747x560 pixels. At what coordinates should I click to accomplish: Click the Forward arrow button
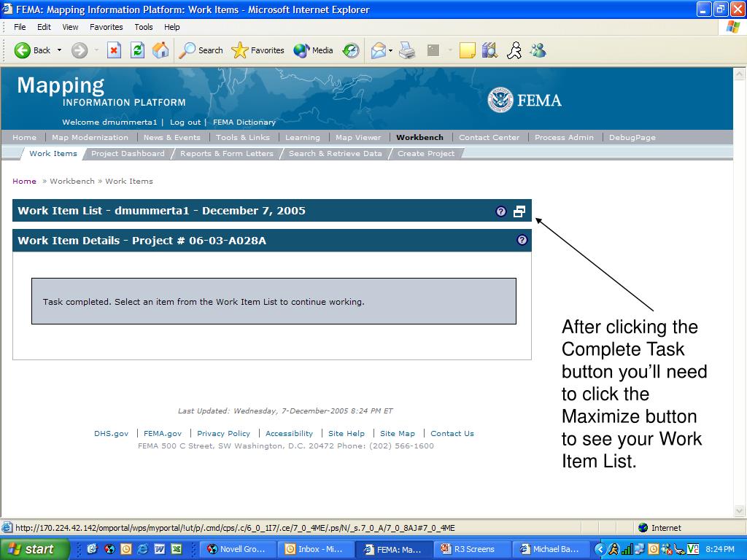[80, 50]
